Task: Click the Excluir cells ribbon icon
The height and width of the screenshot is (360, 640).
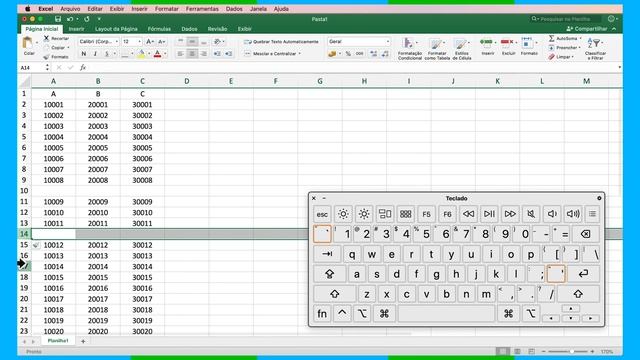Action: [507, 42]
